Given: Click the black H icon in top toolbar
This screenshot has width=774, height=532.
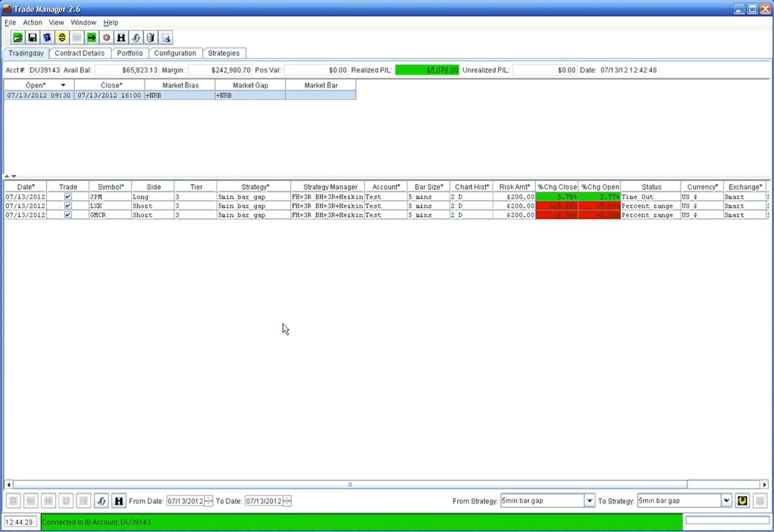Looking at the screenshot, I should pyautogui.click(x=121, y=37).
